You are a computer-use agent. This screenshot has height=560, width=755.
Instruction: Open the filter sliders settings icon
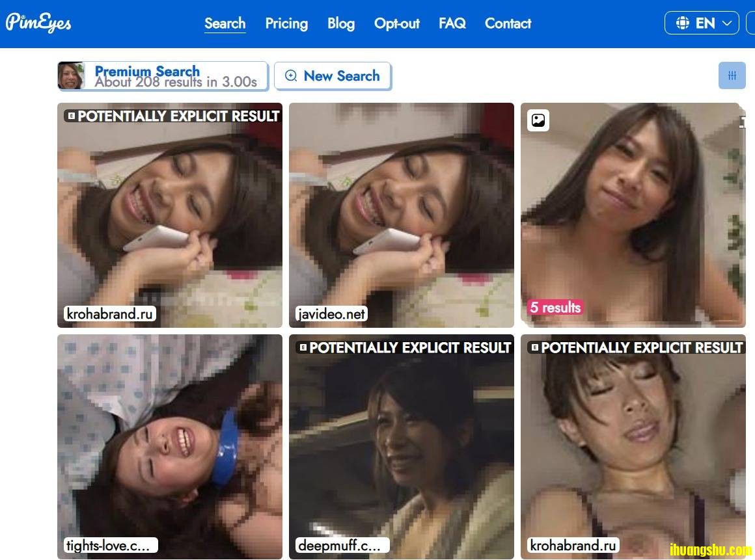(732, 75)
